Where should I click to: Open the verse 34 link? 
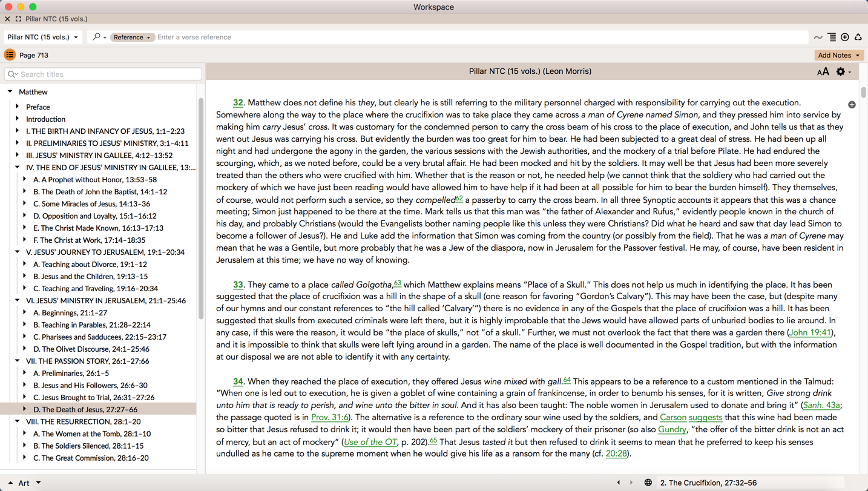[x=238, y=381]
